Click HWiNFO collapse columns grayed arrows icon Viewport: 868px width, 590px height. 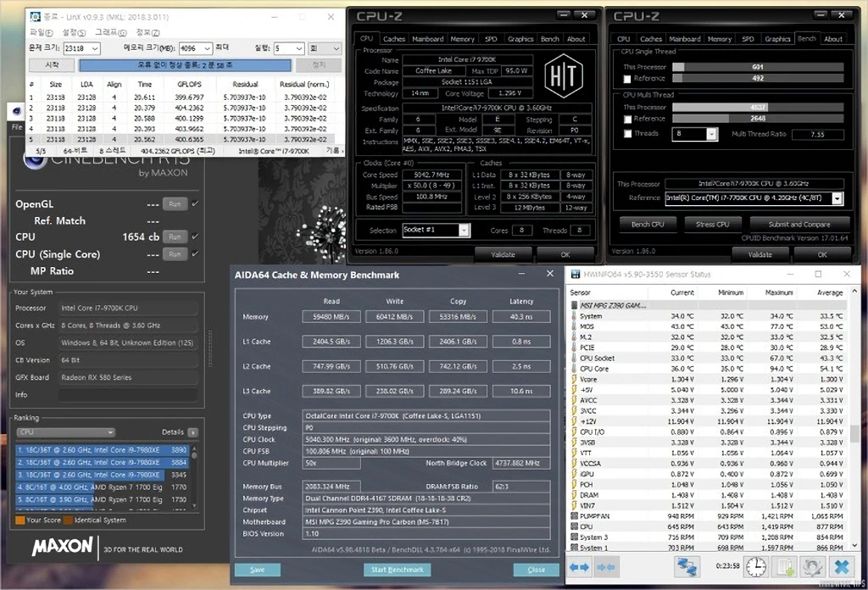pos(605,567)
